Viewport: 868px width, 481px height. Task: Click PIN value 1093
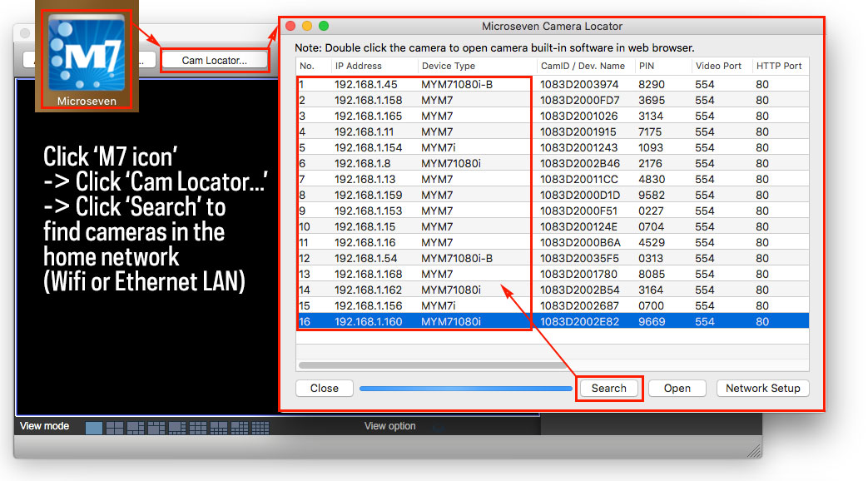pyautogui.click(x=651, y=148)
